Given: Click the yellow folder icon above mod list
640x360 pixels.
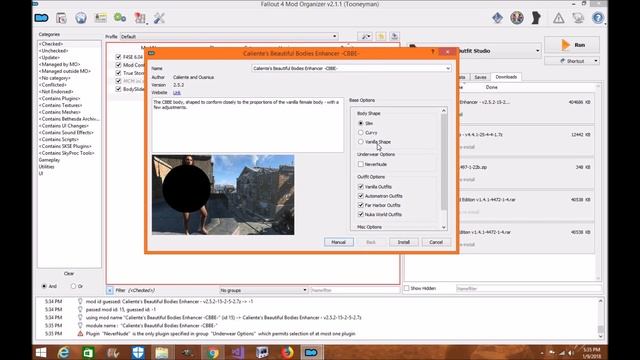Looking at the screenshot, I should click(381, 36).
